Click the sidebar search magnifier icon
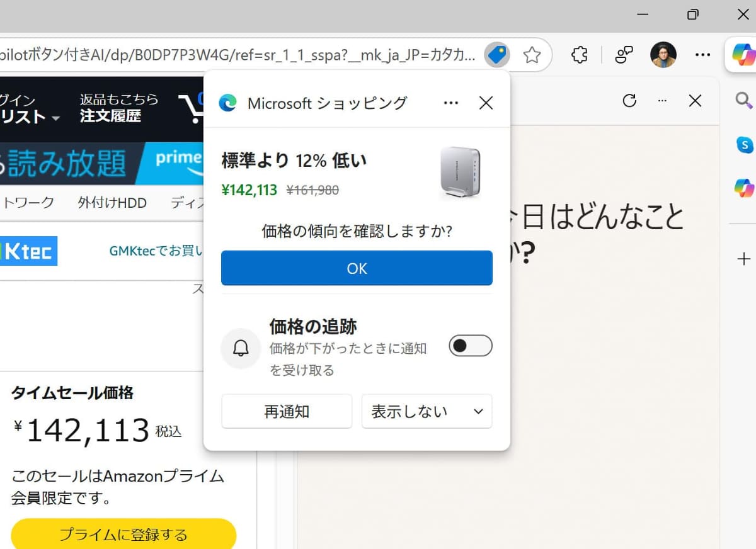 click(744, 99)
